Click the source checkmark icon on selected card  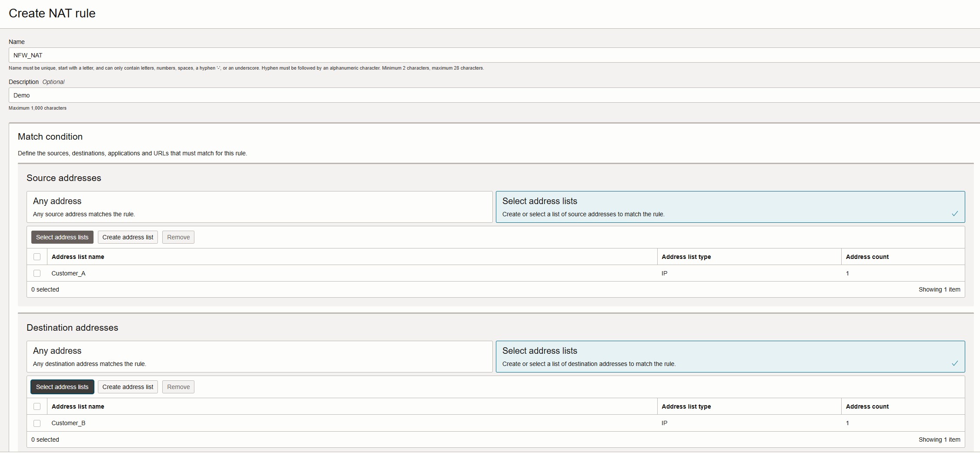[955, 214]
